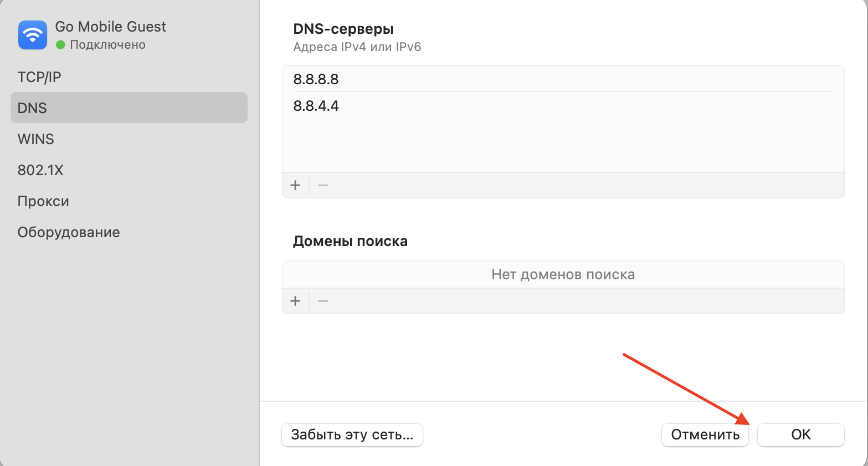Select the 8.8.8.8 DNS entry
The height and width of the screenshot is (466, 868).
(316, 79)
